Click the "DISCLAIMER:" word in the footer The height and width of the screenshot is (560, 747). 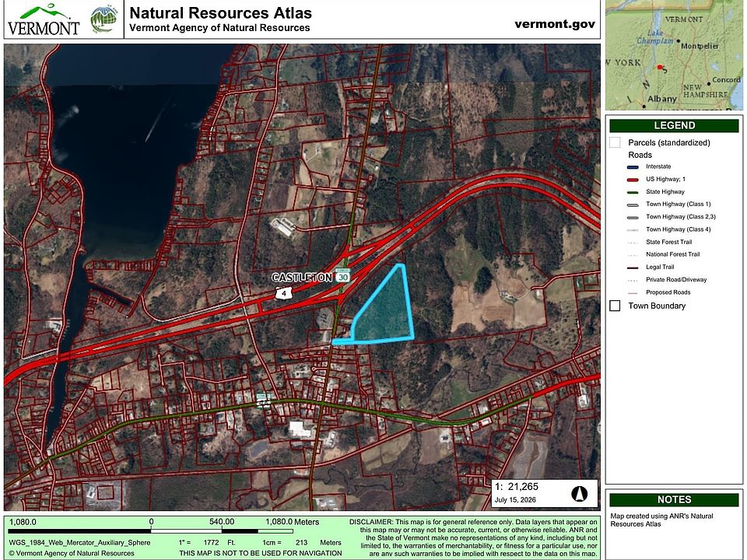point(371,522)
